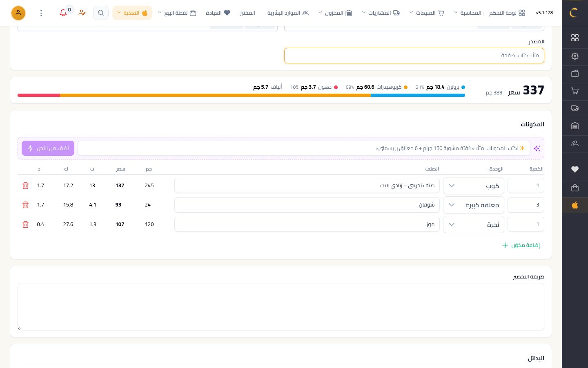588x368 pixels.
Task: Open unit dropdown showing ثمرة
Action: tap(474, 224)
